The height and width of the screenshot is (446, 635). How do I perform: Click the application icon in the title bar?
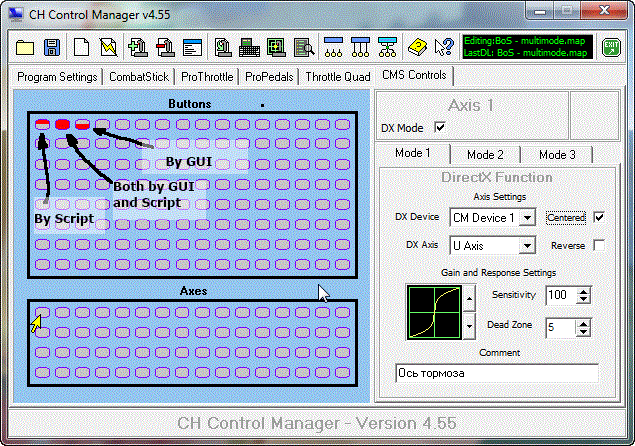tap(15, 15)
